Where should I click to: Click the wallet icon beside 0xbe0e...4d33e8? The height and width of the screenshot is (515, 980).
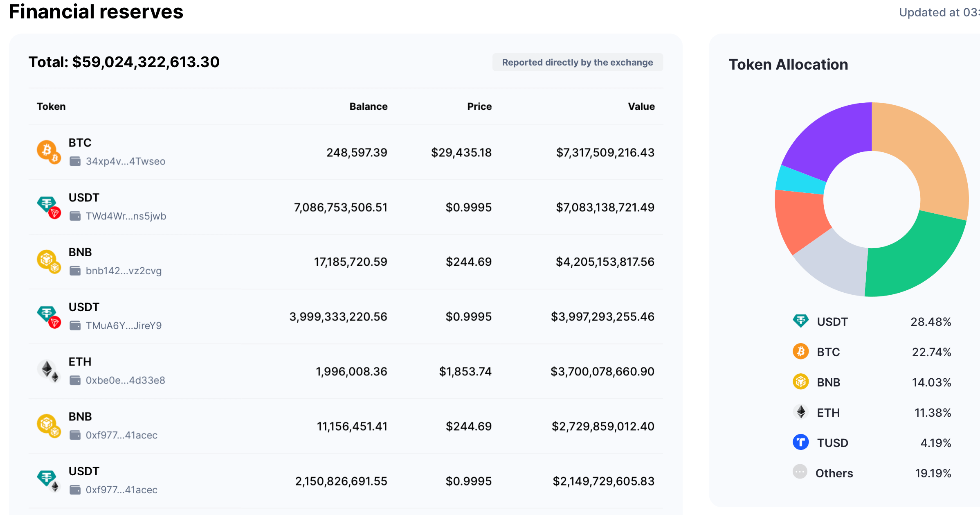pos(75,380)
